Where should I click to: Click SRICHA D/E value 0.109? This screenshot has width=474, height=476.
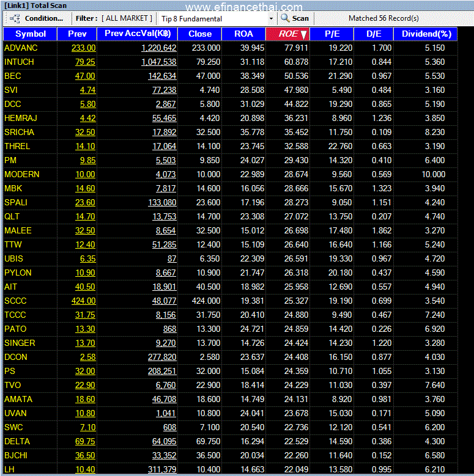click(382, 133)
